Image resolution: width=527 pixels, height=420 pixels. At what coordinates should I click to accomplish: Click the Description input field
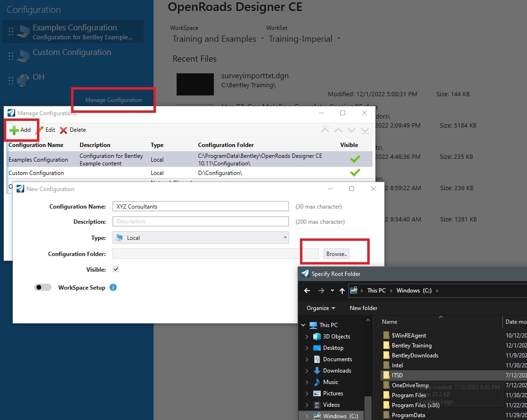click(200, 221)
